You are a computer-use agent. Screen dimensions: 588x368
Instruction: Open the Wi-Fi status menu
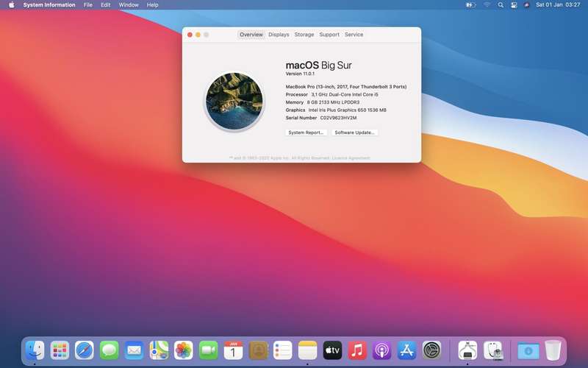coord(487,5)
